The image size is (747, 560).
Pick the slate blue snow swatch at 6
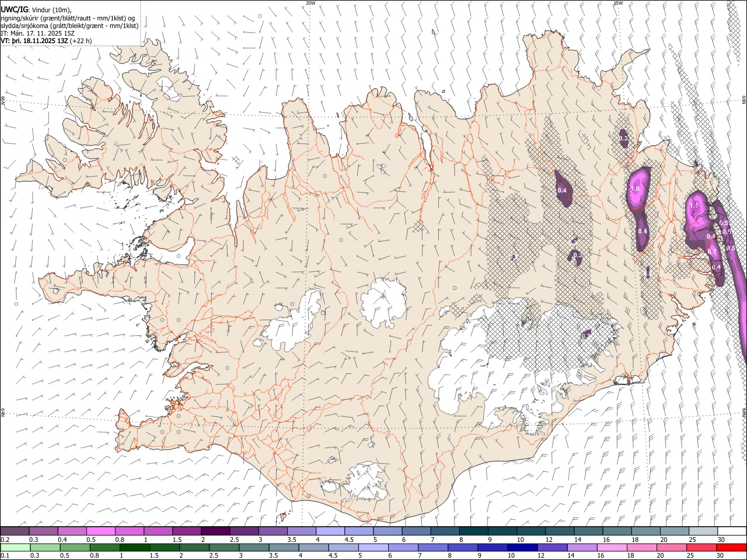(416, 531)
